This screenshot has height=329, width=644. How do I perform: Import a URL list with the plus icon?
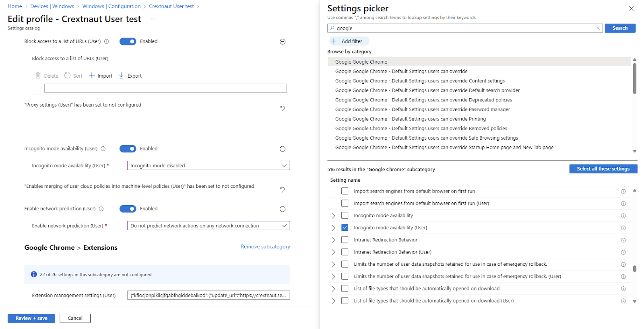click(x=101, y=76)
